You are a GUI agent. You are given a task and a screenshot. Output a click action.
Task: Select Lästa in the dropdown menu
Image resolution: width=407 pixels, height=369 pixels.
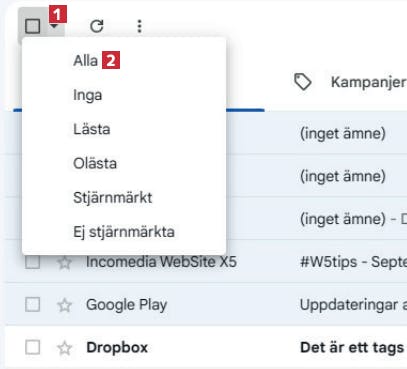pyautogui.click(x=92, y=129)
